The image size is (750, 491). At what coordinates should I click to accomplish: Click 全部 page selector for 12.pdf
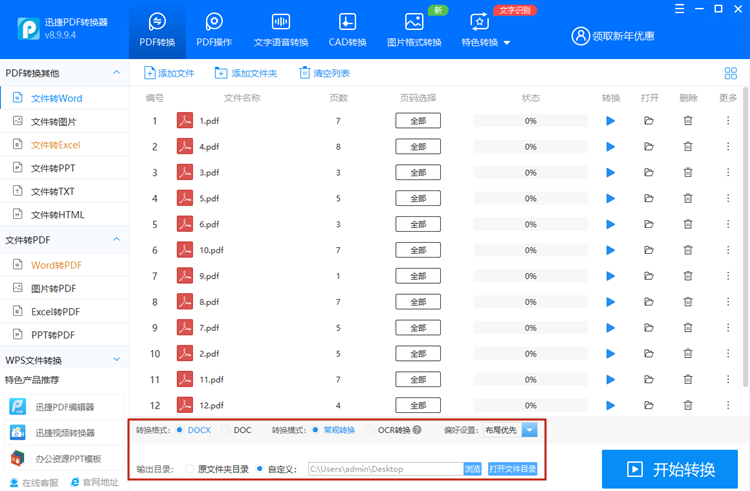click(x=418, y=405)
